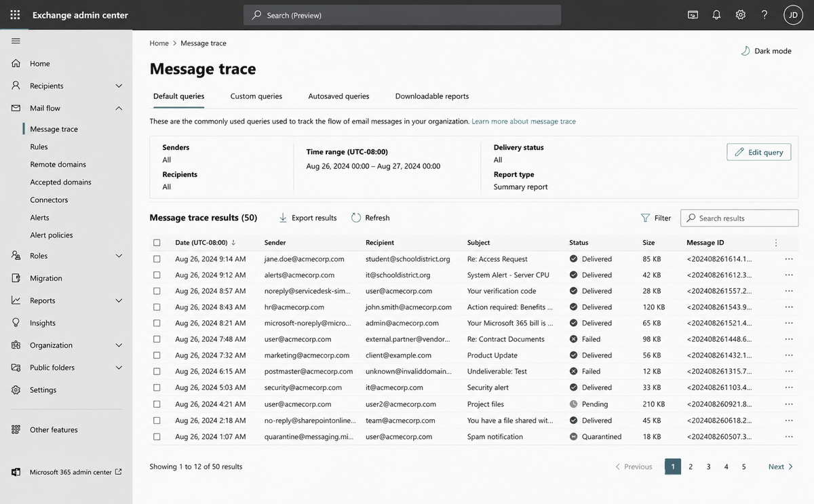The image size is (814, 504).
Task: Open Alert policies in sidebar
Action: [x=52, y=235]
